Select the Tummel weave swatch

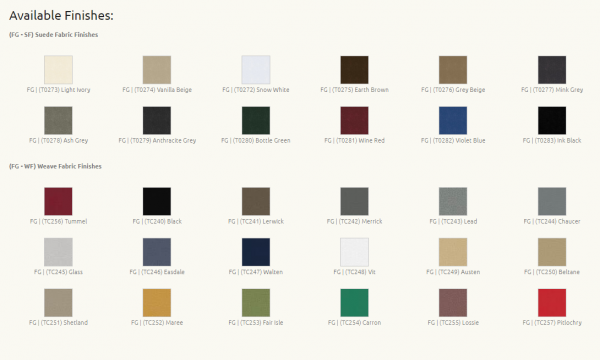(x=58, y=201)
